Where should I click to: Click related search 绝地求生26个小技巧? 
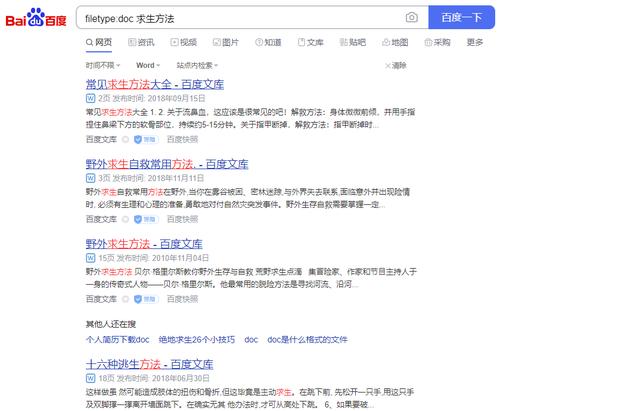197,340
